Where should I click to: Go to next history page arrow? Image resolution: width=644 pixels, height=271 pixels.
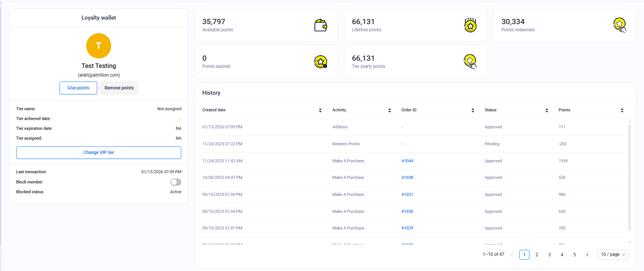click(x=587, y=255)
